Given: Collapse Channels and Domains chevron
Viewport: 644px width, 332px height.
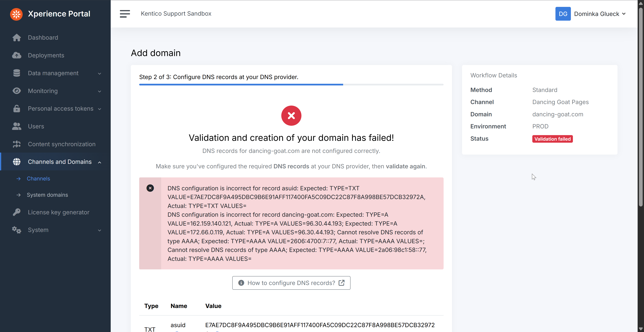Looking at the screenshot, I should tap(99, 162).
